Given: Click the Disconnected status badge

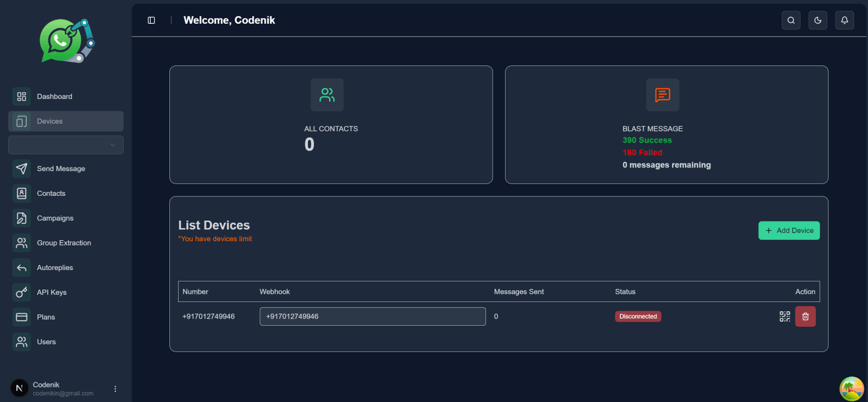Looking at the screenshot, I should pyautogui.click(x=638, y=316).
